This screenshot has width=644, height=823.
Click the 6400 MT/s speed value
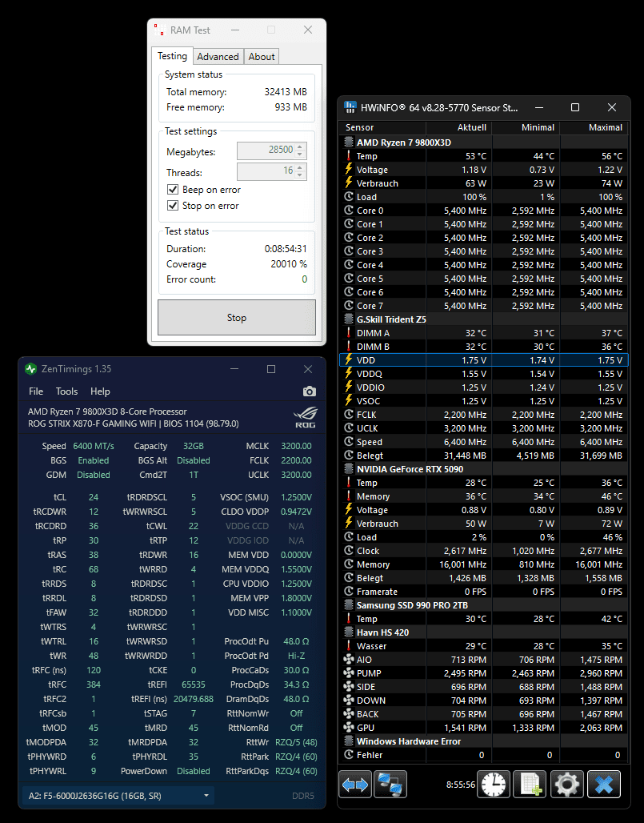pos(94,446)
